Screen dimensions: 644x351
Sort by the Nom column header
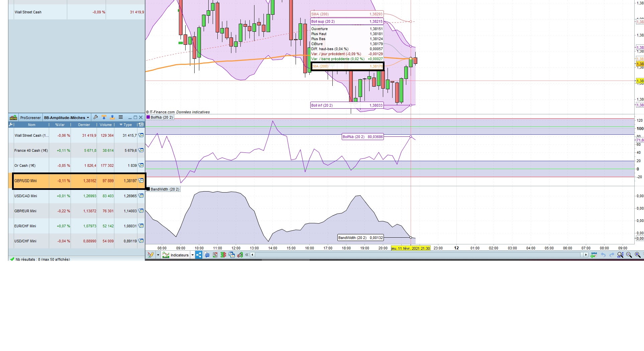point(31,125)
